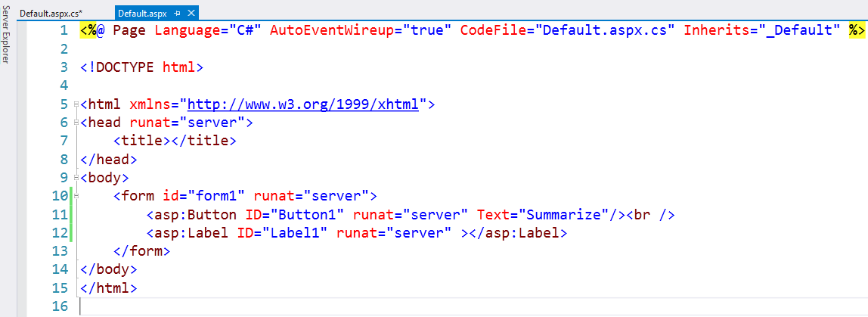Click the "Label1" ID value
The image size is (868, 317).
(295, 233)
